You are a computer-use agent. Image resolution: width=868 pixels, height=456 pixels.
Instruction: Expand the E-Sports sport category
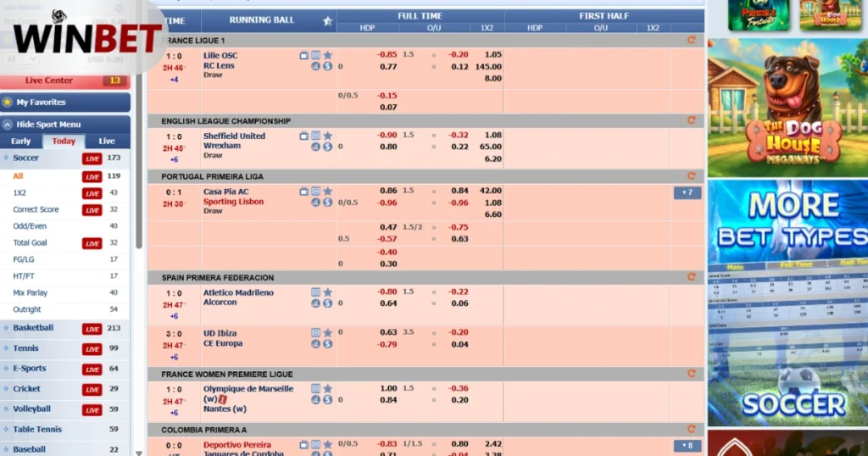tap(65, 369)
